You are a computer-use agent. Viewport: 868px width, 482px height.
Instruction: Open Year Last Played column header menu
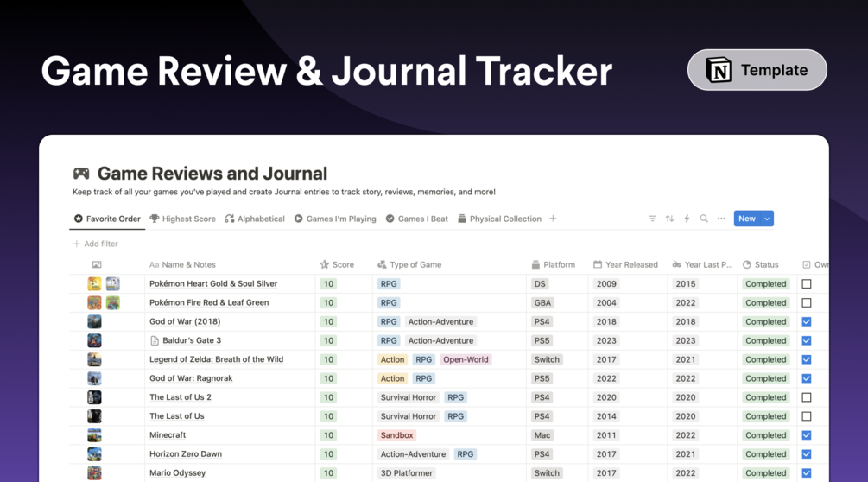point(702,264)
